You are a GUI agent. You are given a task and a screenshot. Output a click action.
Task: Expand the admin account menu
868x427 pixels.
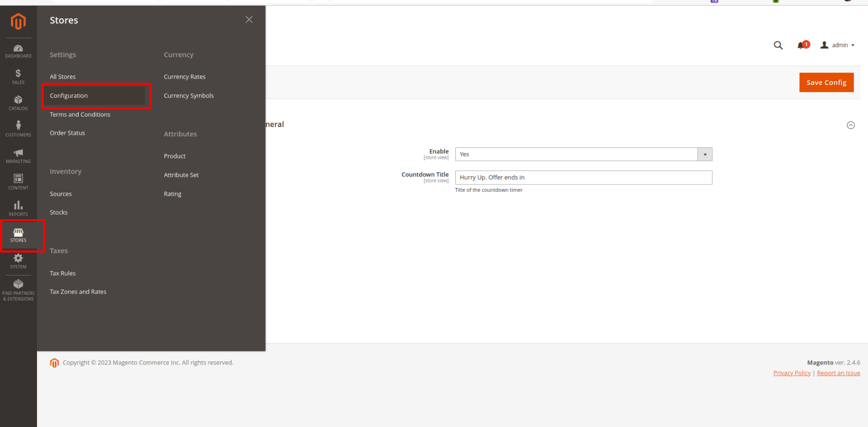tap(838, 45)
